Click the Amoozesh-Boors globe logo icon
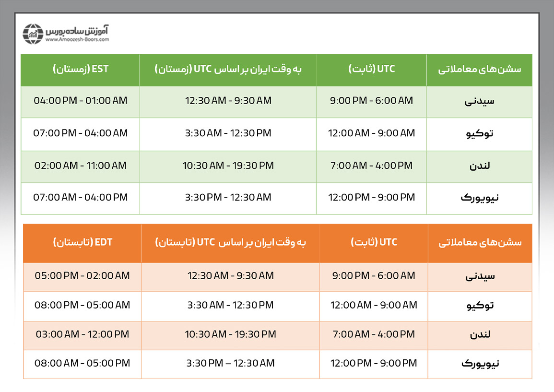 [x=34, y=34]
